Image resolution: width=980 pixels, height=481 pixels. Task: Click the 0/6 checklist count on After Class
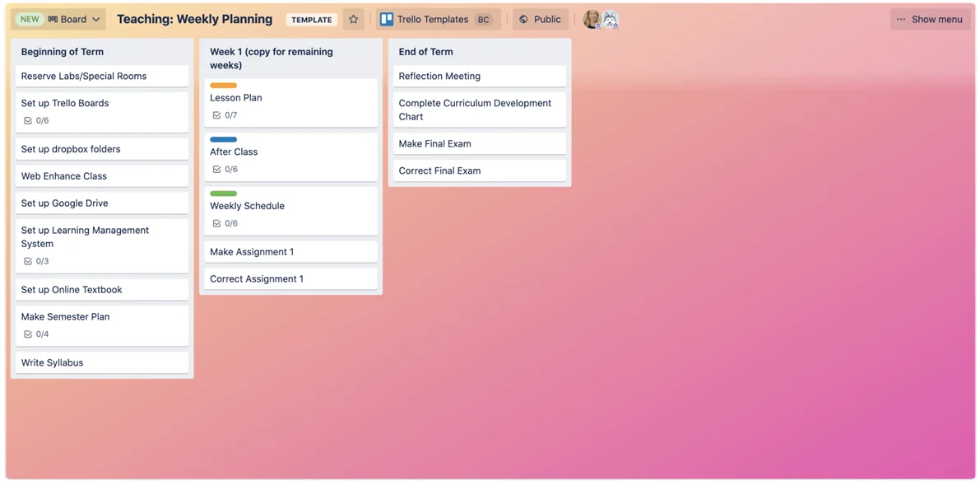[x=231, y=170]
